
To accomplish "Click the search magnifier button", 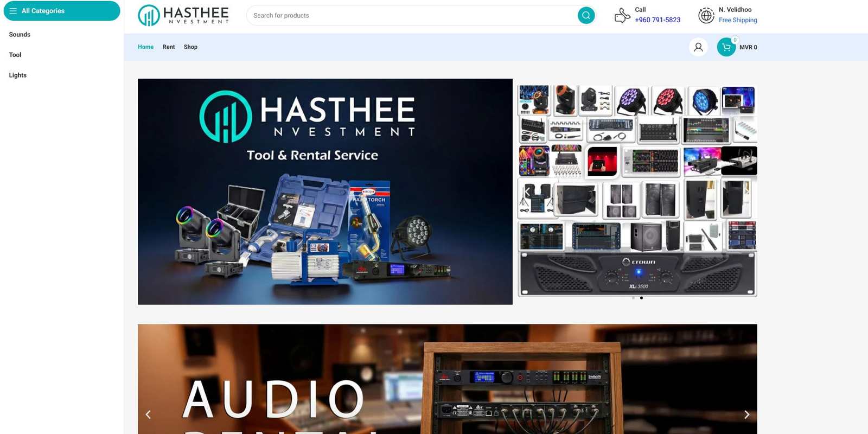I will tap(586, 16).
